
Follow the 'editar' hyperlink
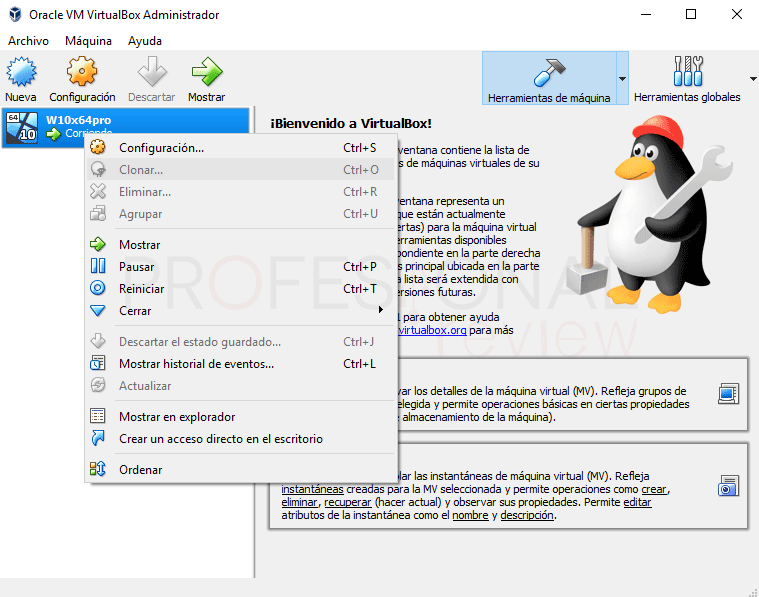[x=638, y=502]
